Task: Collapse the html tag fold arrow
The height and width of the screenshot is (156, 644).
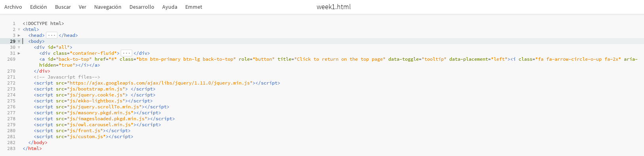Action: tap(19, 29)
